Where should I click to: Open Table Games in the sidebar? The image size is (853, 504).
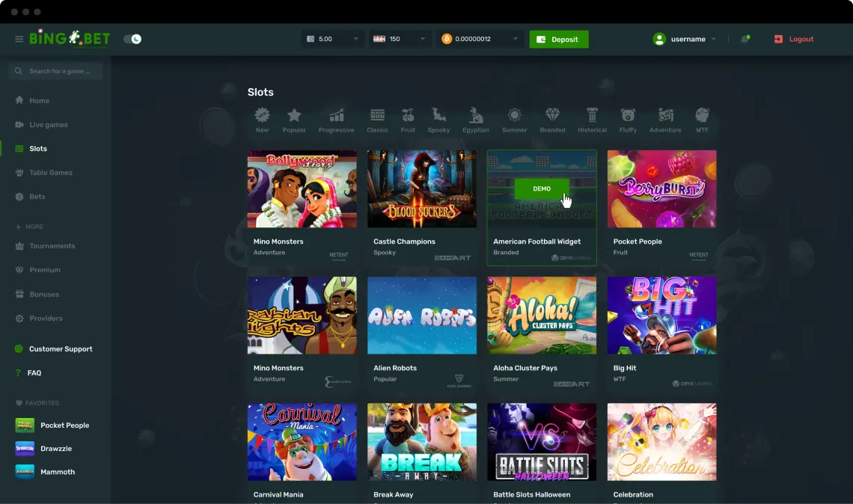tap(44, 172)
